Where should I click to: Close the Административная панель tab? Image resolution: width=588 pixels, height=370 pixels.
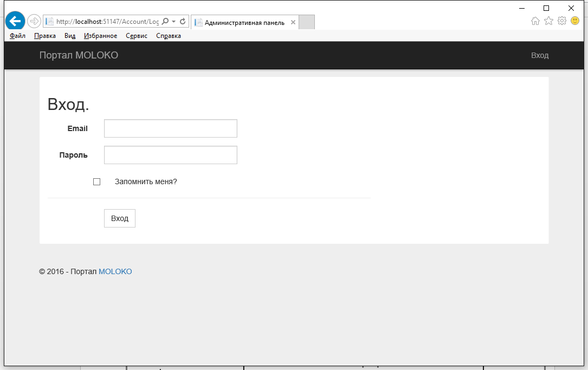coord(293,22)
